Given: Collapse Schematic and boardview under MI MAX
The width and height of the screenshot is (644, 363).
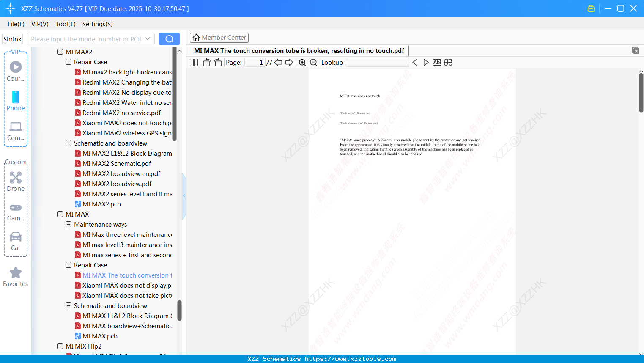Looking at the screenshot, I should (x=69, y=306).
